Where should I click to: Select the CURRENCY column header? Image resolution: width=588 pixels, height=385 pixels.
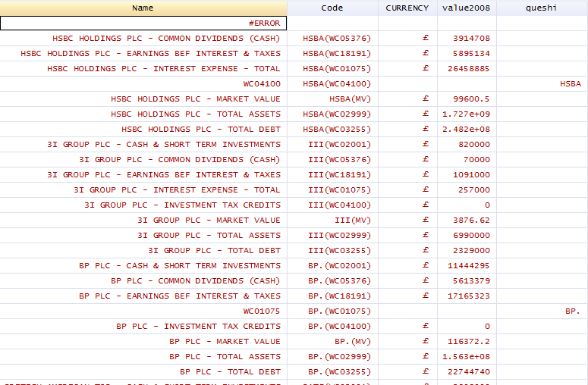pyautogui.click(x=407, y=8)
